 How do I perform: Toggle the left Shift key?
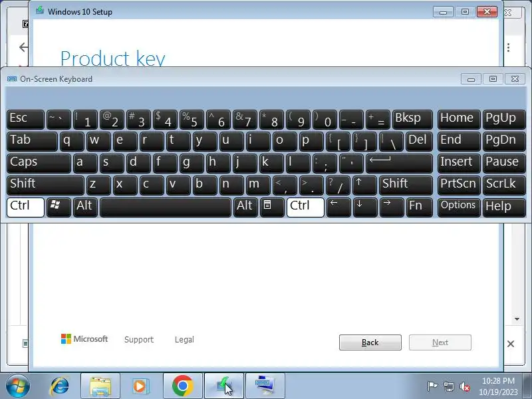tap(45, 186)
